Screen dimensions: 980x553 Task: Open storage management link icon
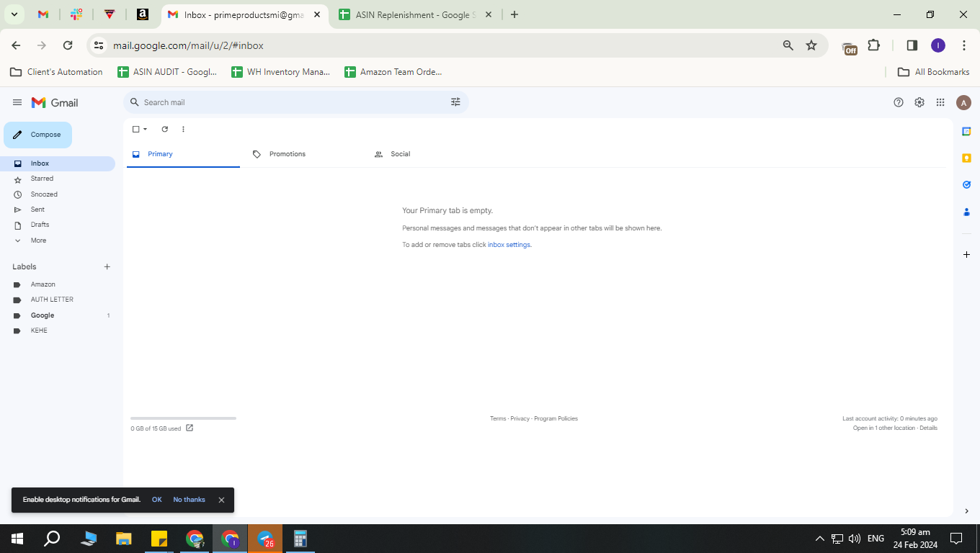tap(190, 428)
